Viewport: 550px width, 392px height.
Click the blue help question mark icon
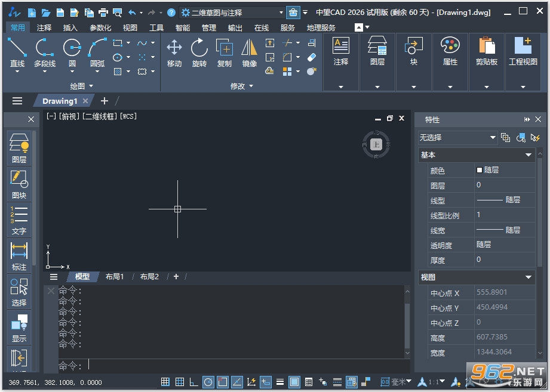pos(171,13)
